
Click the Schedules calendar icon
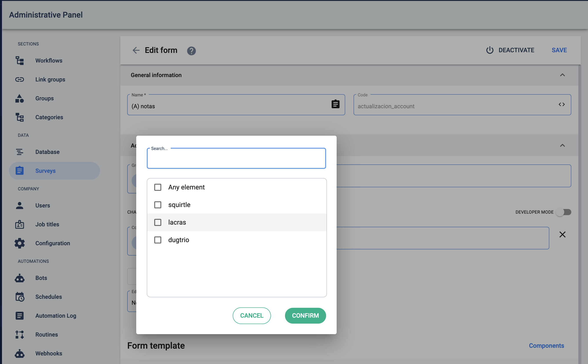pos(20,297)
